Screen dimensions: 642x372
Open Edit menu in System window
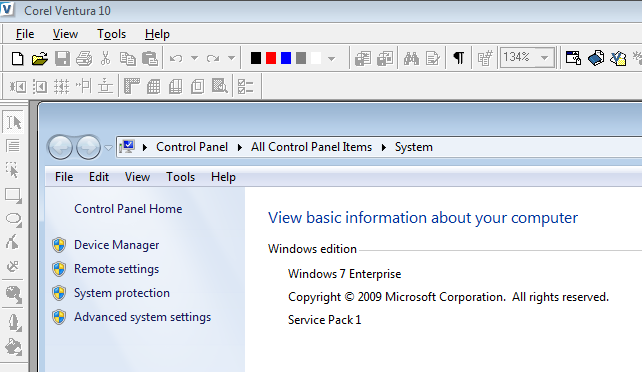[99, 177]
